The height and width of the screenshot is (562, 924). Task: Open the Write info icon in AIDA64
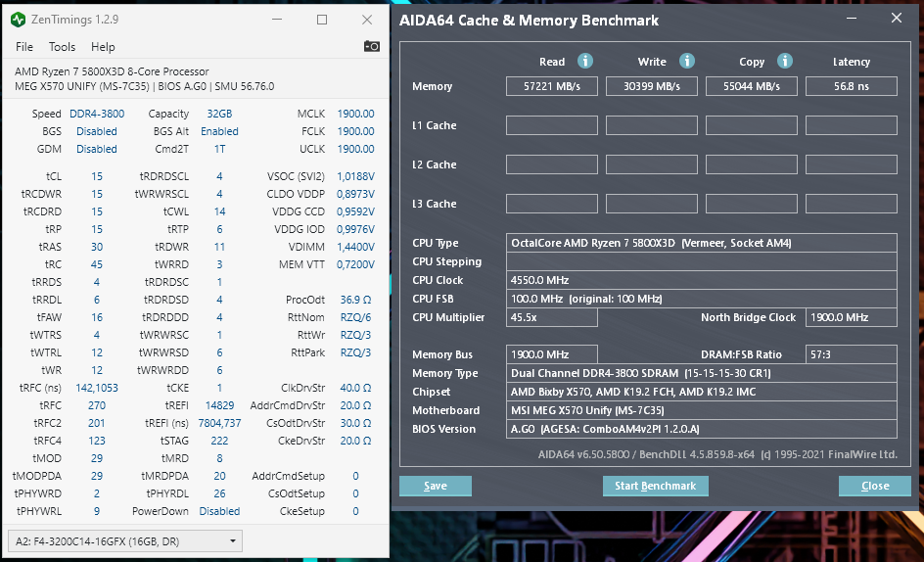(686, 61)
